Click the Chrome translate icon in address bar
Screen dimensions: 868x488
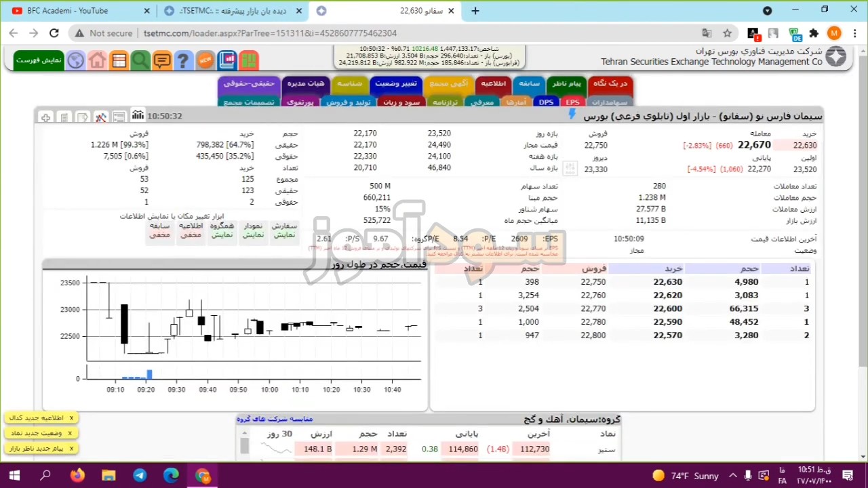click(707, 33)
